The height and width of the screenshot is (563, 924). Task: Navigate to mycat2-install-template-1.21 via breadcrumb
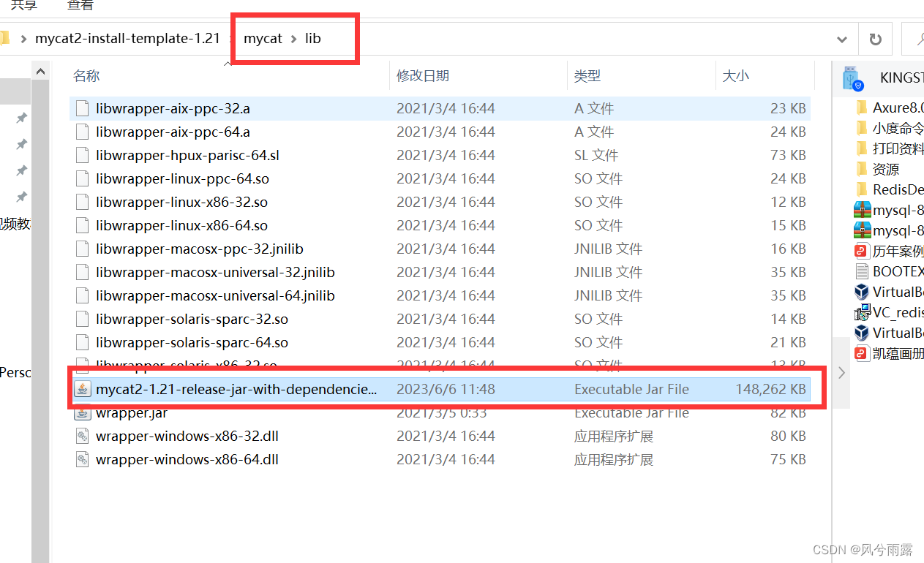(129, 39)
